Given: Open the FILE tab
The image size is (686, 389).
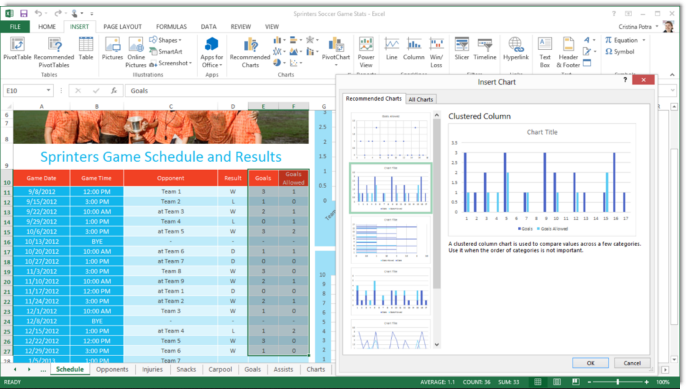Looking at the screenshot, I should (15, 27).
